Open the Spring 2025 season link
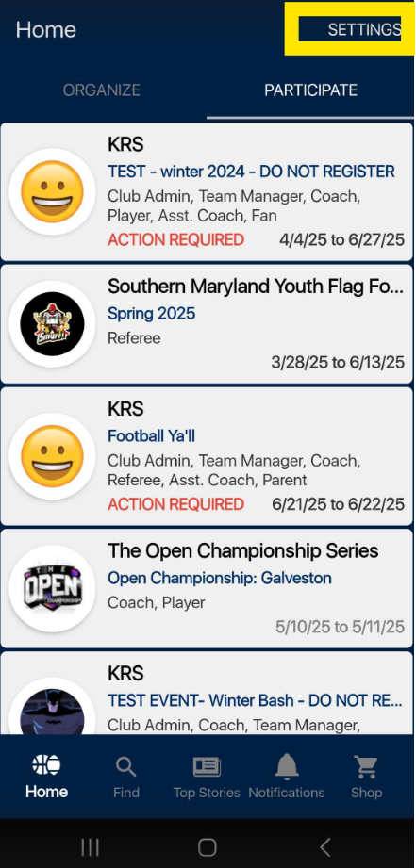The height and width of the screenshot is (868, 416). tap(151, 314)
